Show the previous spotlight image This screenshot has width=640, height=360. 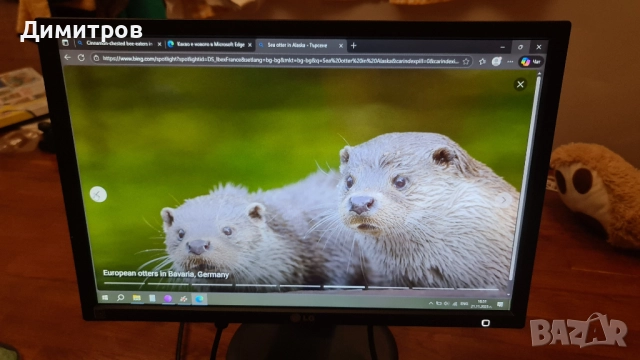click(x=98, y=194)
